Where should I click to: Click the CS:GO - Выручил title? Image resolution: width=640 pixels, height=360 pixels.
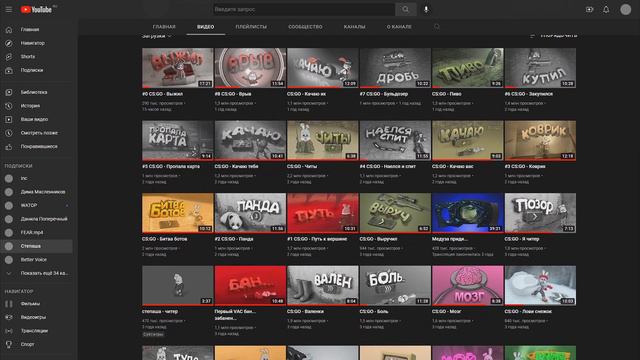(x=378, y=239)
